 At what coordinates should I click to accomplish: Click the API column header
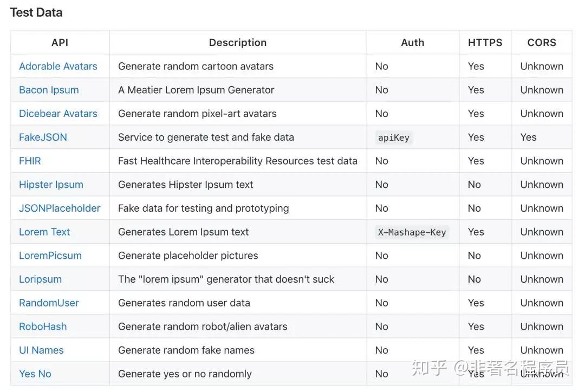click(x=60, y=42)
